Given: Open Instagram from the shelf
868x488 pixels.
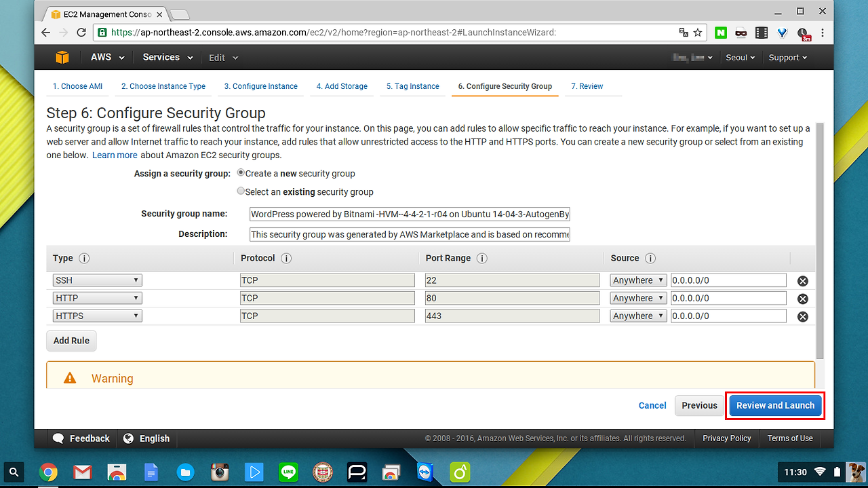Looking at the screenshot, I should (220, 472).
